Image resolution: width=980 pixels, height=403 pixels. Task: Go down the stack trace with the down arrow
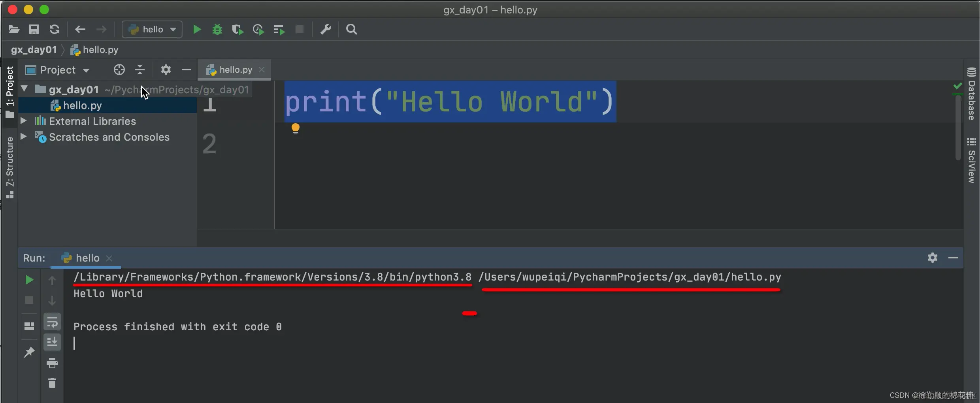tap(52, 301)
